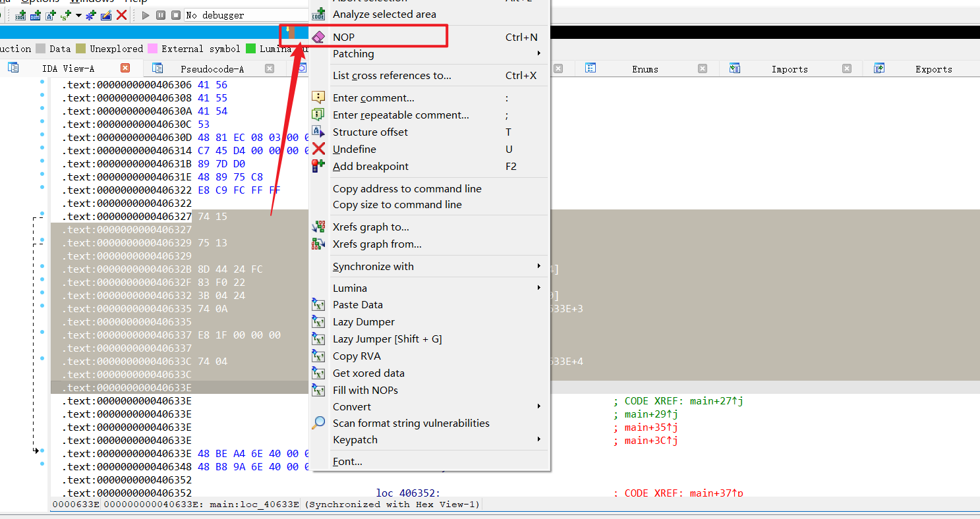Screen dimensions: 980x519
Task: Choose Copy address to command line
Action: (x=429, y=188)
